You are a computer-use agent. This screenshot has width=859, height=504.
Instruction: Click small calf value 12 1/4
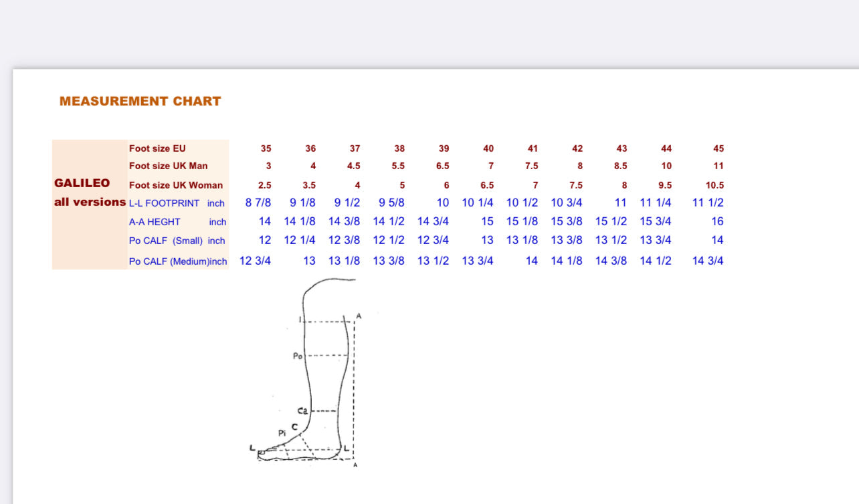coord(300,240)
